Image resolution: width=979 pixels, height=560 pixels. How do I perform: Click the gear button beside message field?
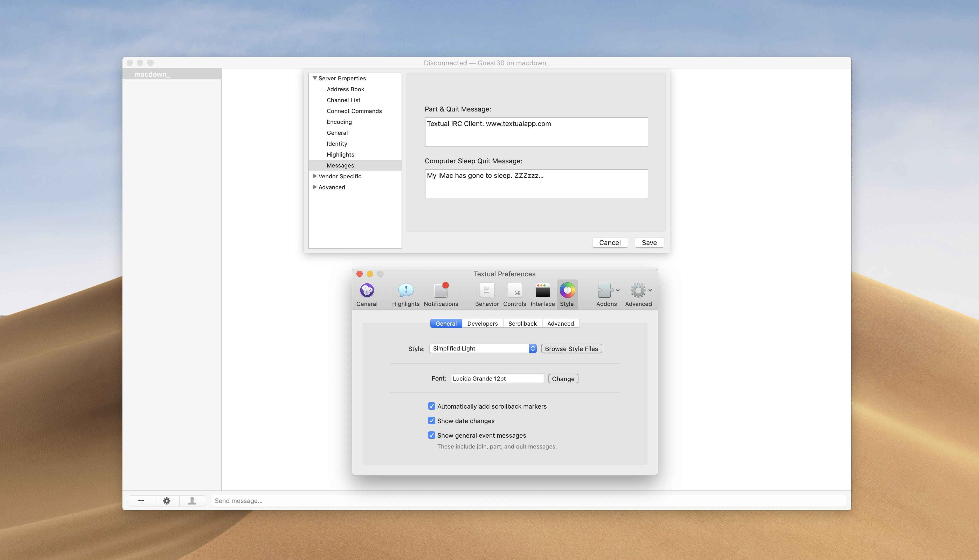pyautogui.click(x=167, y=500)
